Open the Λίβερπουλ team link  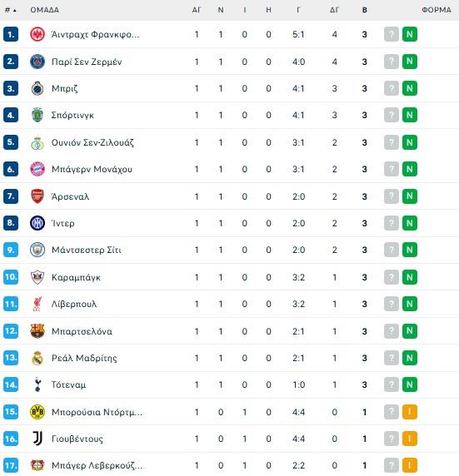[x=74, y=304]
